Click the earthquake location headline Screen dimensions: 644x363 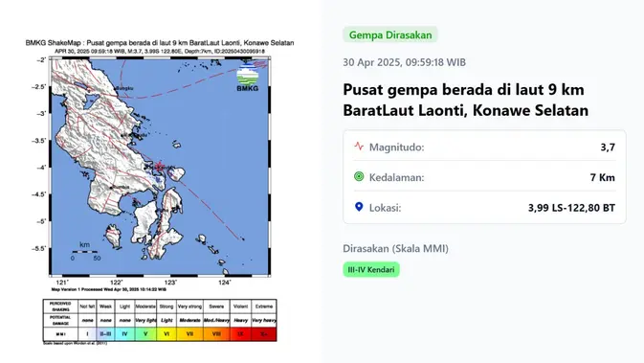465,100
